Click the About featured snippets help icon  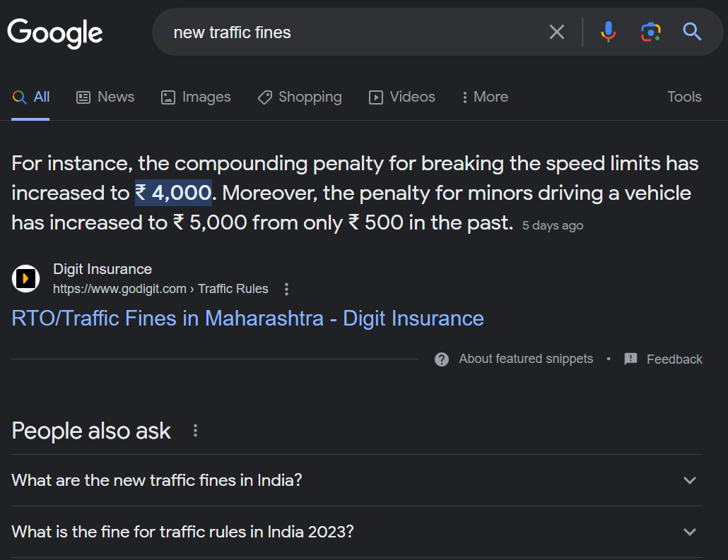tap(442, 359)
